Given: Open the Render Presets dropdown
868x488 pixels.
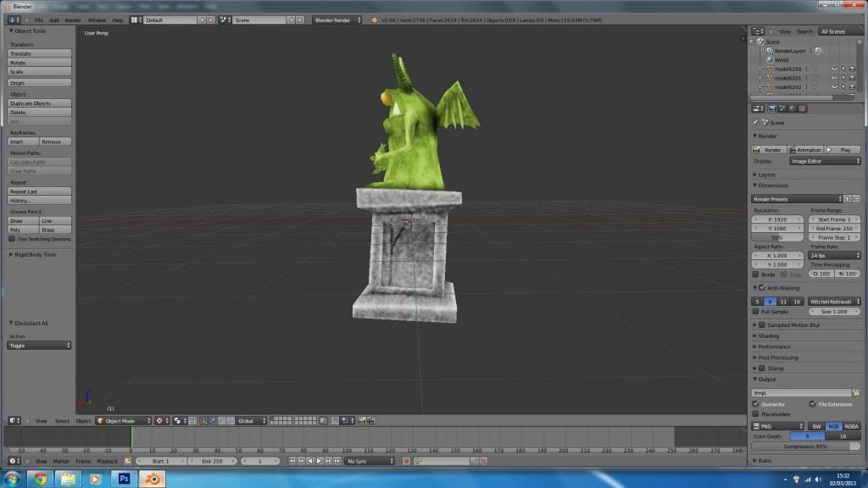Looking at the screenshot, I should 797,198.
